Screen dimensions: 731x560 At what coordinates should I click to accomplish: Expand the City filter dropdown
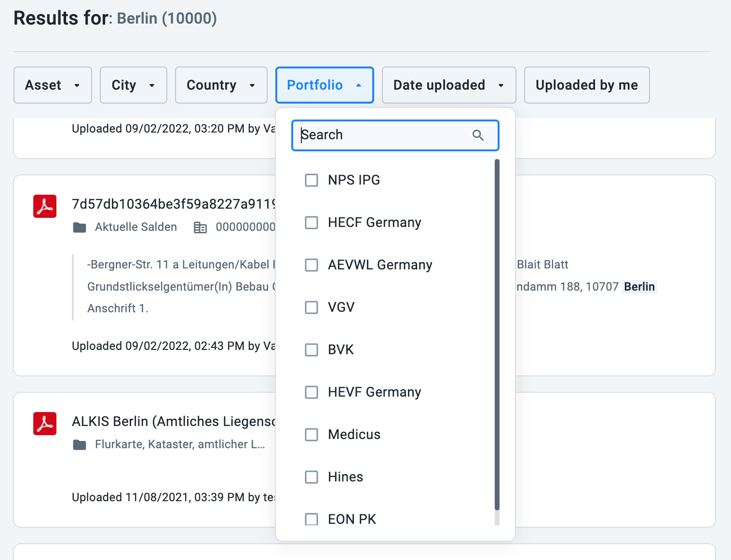point(133,85)
